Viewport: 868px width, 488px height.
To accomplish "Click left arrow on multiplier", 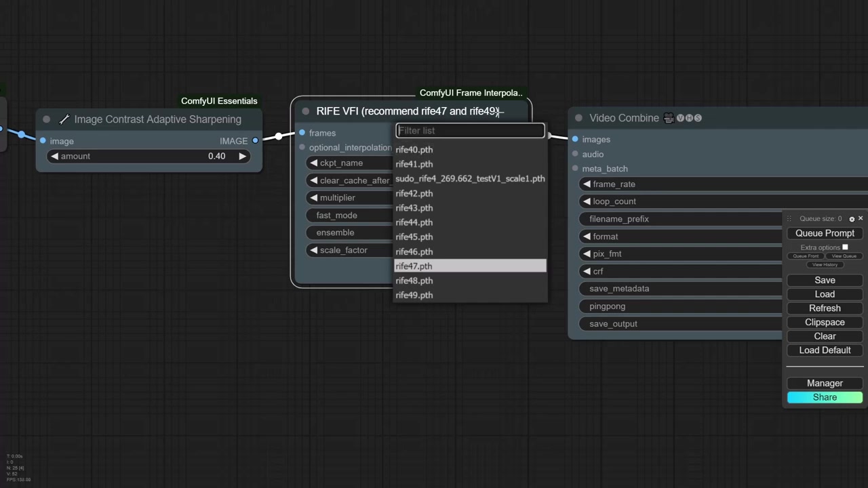I will coord(313,198).
